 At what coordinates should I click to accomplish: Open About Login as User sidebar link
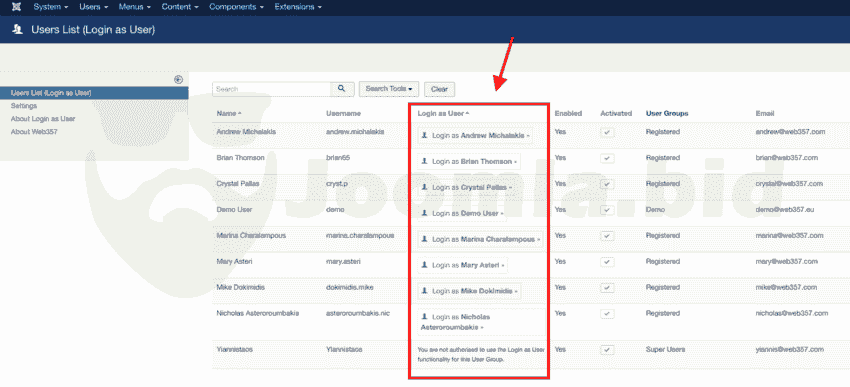(43, 119)
